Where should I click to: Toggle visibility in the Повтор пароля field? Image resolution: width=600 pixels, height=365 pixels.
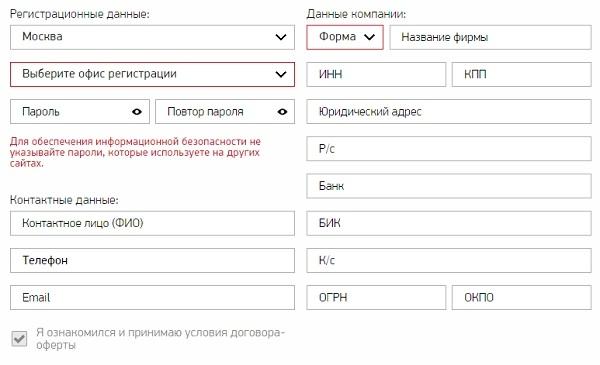pos(282,112)
